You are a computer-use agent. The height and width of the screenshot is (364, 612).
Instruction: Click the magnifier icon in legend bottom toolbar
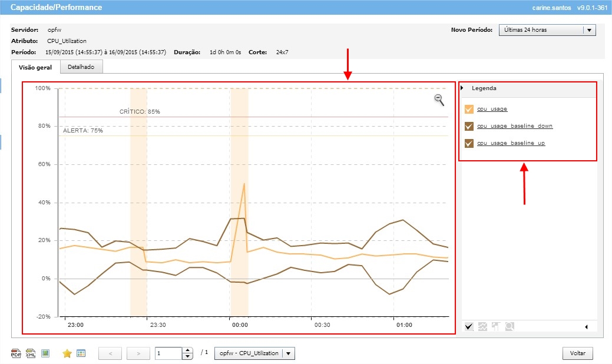point(509,326)
